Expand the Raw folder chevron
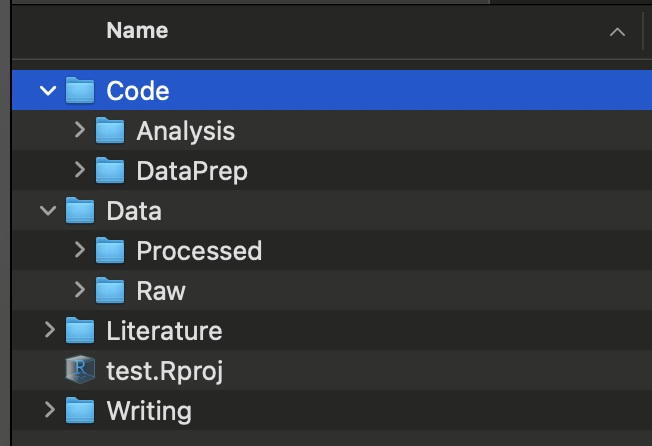Image resolution: width=652 pixels, height=446 pixels. click(x=79, y=290)
